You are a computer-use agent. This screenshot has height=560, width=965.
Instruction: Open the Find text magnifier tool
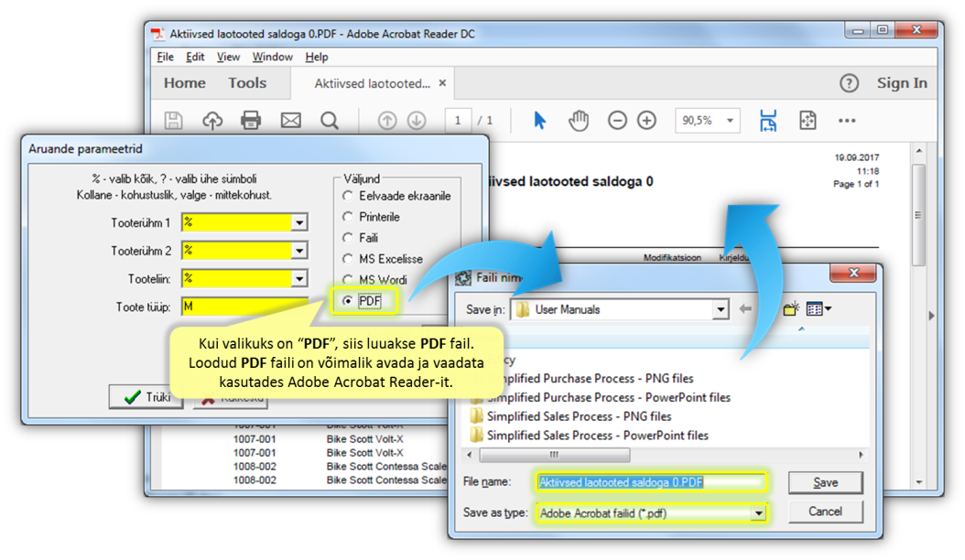330,120
